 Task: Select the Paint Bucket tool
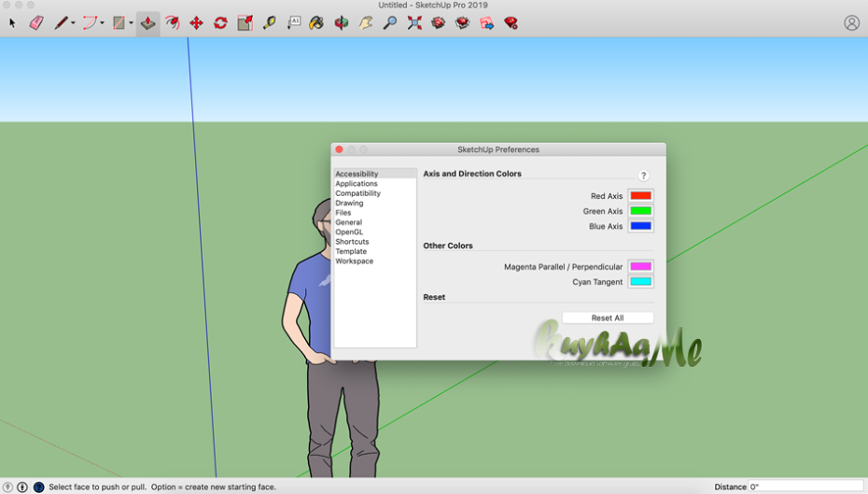[316, 22]
